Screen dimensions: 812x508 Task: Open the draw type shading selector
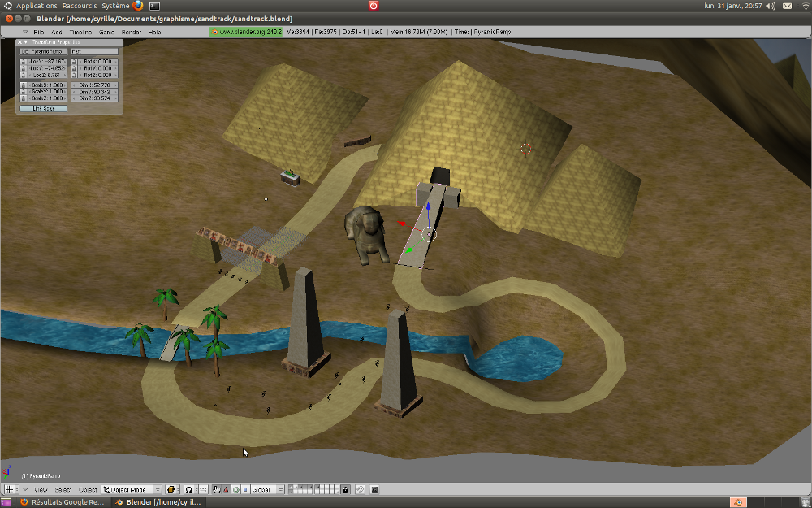[x=173, y=490]
